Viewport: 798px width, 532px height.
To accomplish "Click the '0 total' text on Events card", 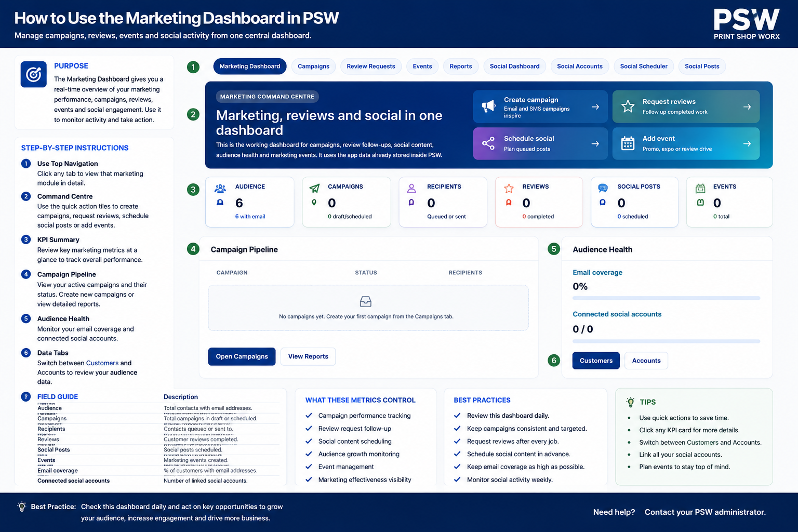I will pyautogui.click(x=721, y=217).
